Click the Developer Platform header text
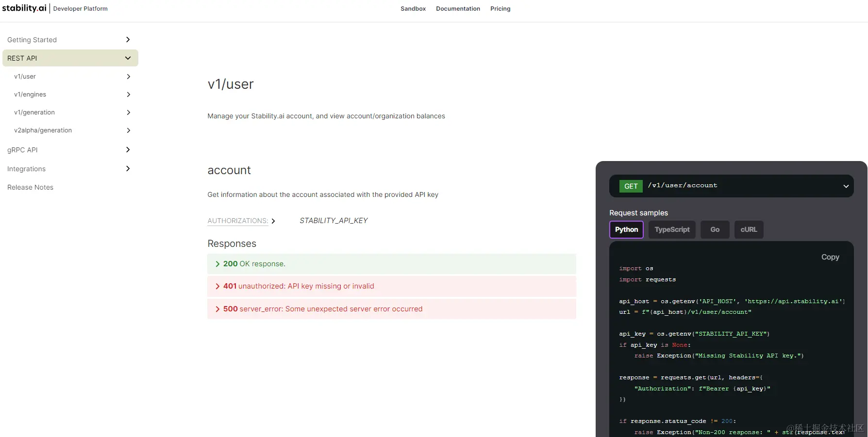 click(81, 9)
